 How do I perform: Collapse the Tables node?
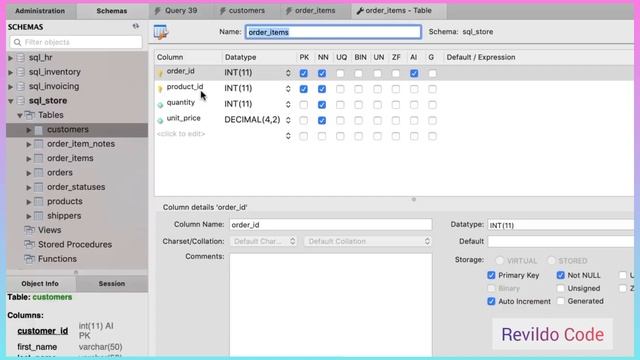coord(20,116)
